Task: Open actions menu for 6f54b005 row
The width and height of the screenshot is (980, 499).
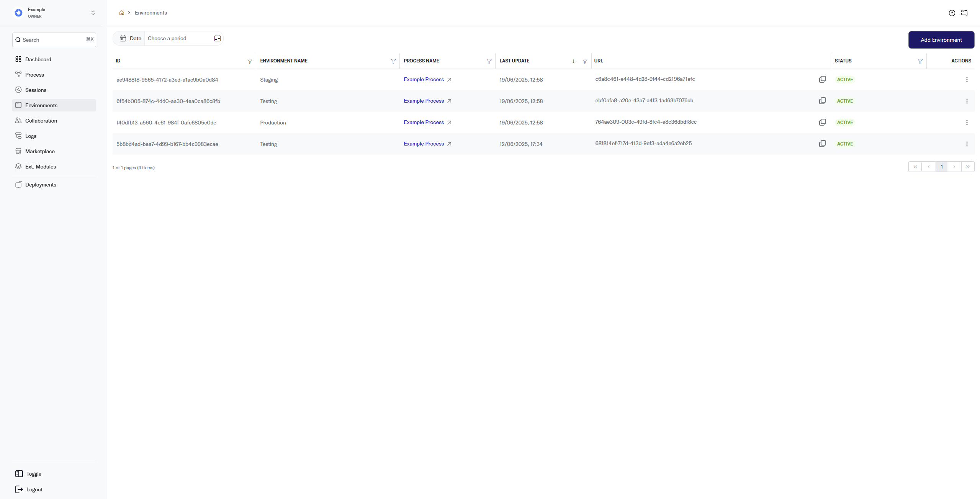Action: point(967,101)
